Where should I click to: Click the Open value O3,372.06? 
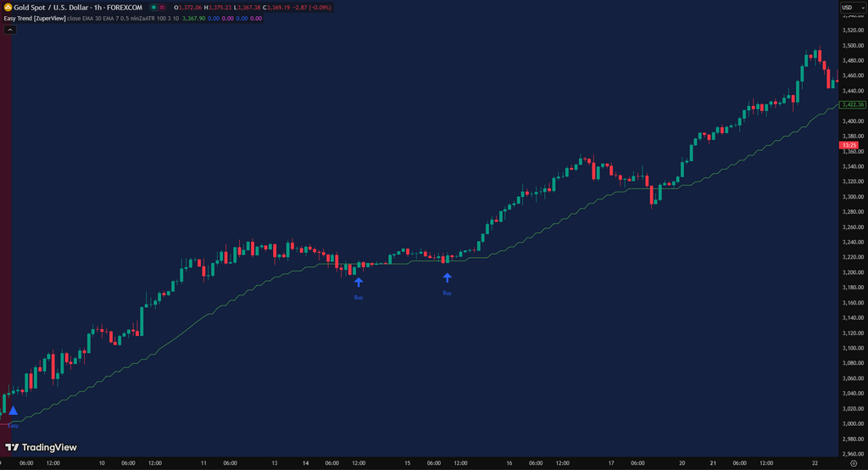point(188,8)
